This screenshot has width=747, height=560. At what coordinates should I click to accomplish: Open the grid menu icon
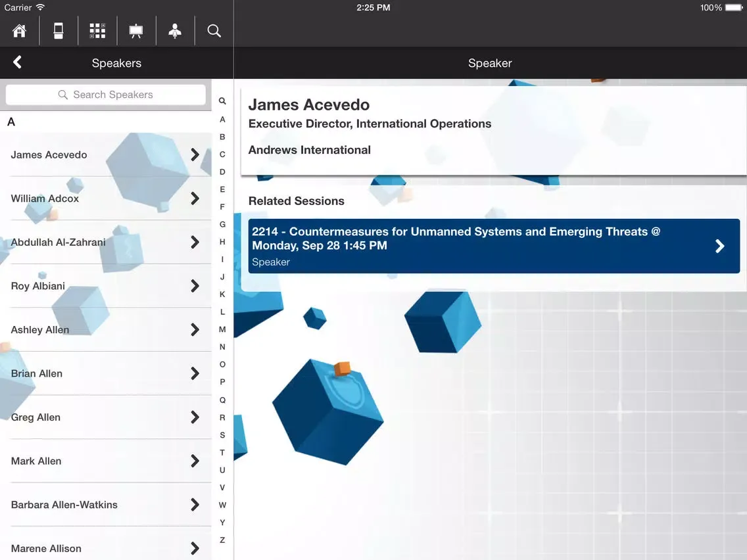click(x=97, y=31)
